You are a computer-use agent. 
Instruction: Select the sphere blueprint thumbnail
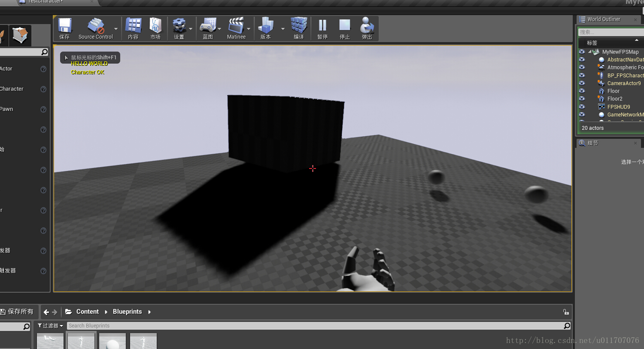[112, 341]
